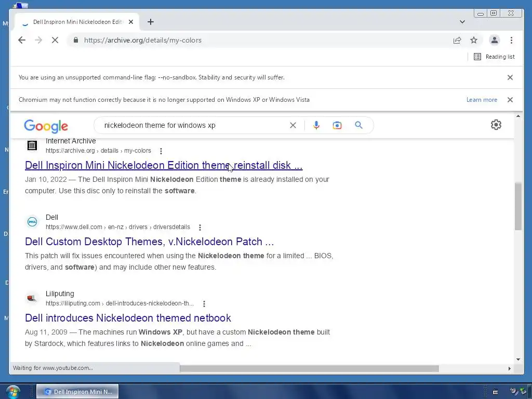532x399 pixels.
Task: Click the Internet Archive favicon
Action: tap(32, 145)
